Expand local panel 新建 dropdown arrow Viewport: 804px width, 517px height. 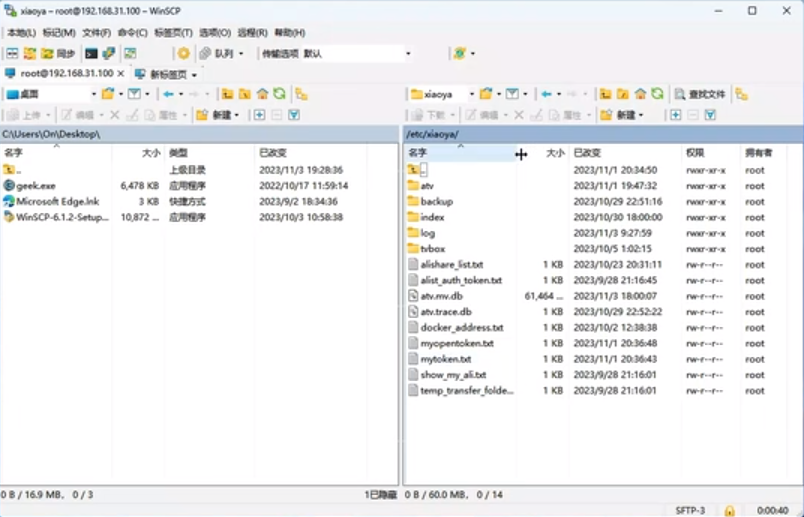[x=237, y=115]
